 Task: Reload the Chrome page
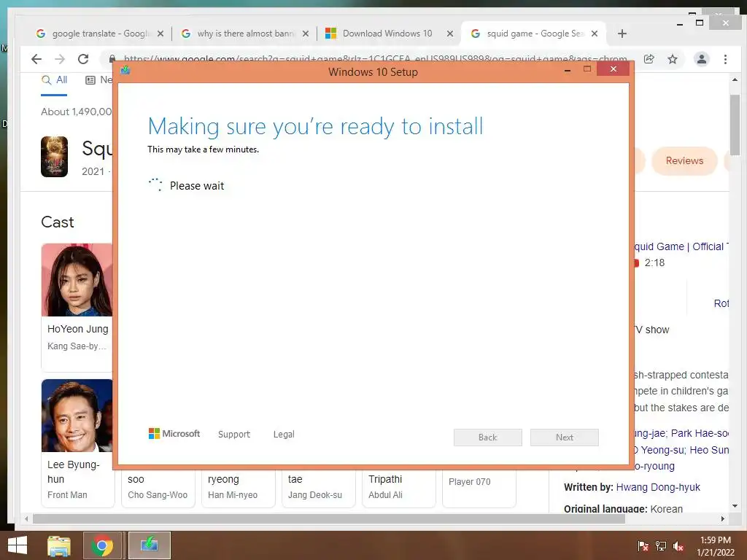tap(83, 59)
